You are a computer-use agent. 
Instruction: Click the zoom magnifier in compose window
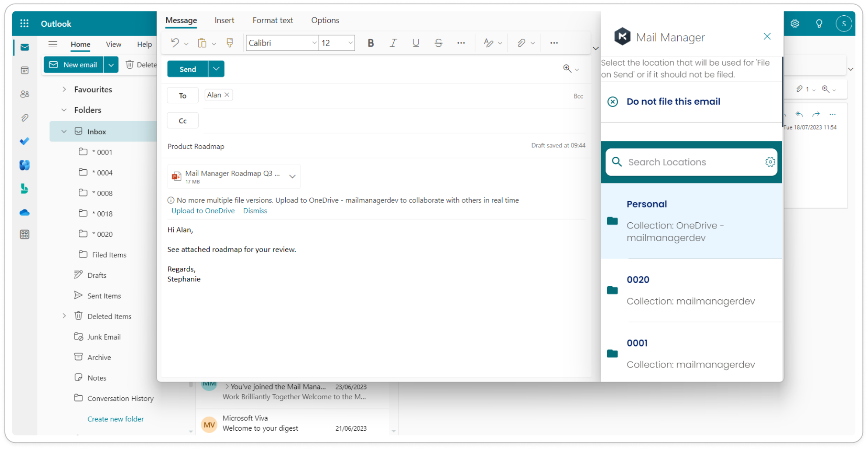(x=567, y=68)
